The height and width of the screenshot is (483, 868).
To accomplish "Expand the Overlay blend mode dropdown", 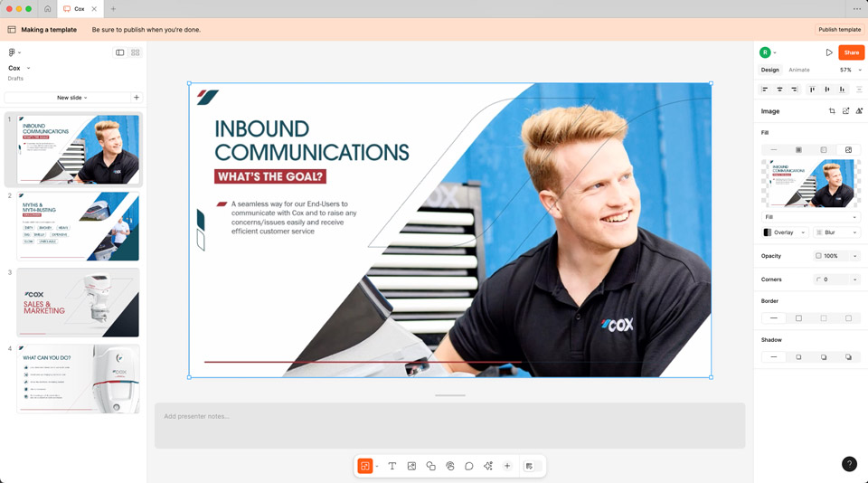I will (x=785, y=232).
